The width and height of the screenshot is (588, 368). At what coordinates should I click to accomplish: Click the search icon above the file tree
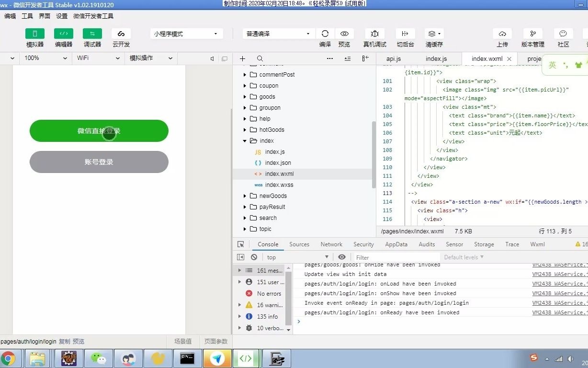pyautogui.click(x=260, y=58)
